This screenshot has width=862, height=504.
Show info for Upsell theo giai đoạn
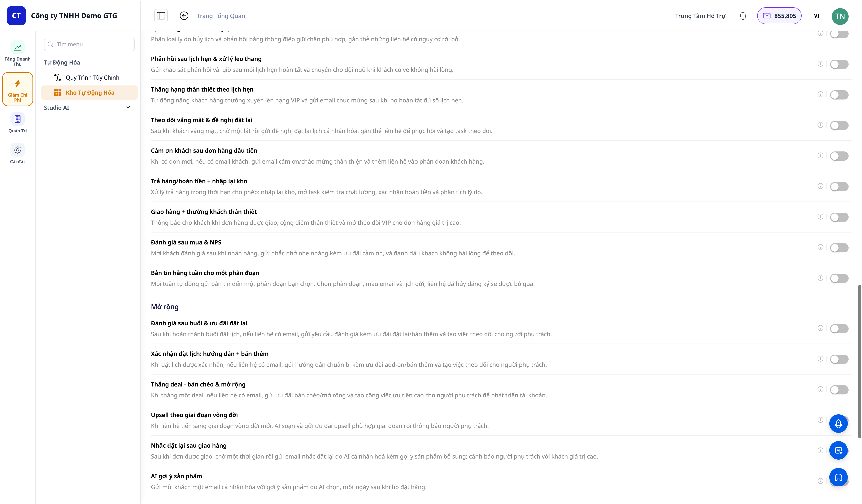(x=820, y=420)
